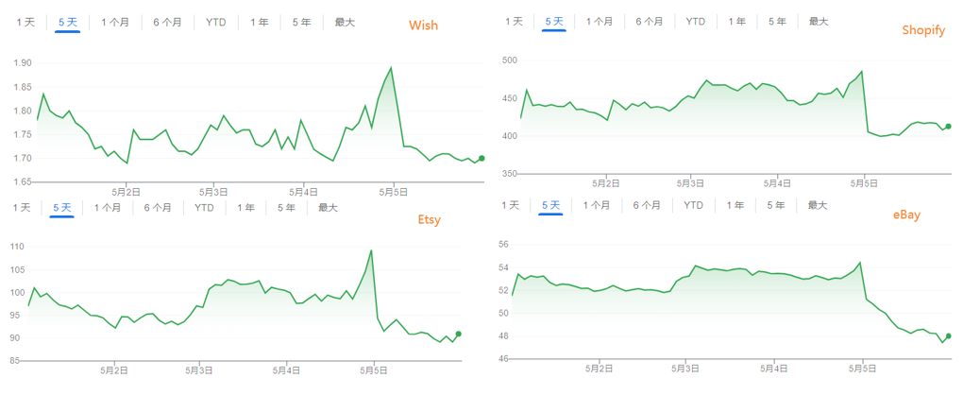
Task: Show 1个月 range for the Shopify chart
Action: pyautogui.click(x=600, y=21)
